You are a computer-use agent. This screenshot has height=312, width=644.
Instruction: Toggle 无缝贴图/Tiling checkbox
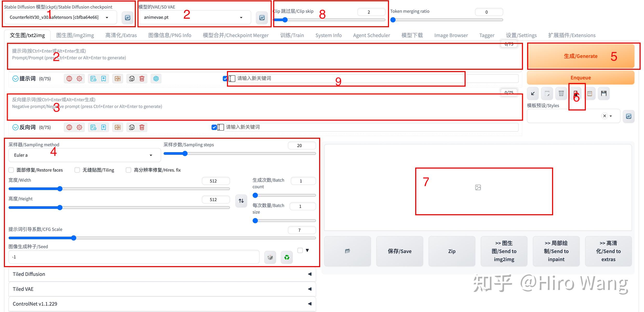pyautogui.click(x=77, y=170)
